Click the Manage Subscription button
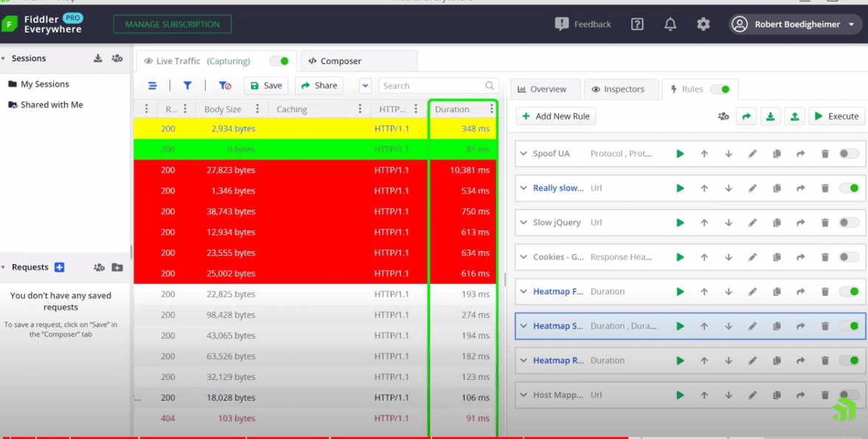The height and width of the screenshot is (439, 868). coord(172,24)
